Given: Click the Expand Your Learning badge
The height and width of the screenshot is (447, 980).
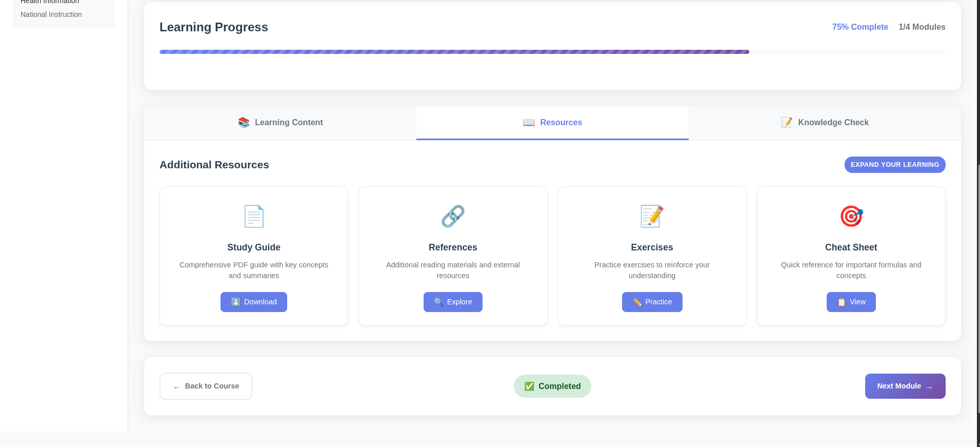Looking at the screenshot, I should point(894,165).
